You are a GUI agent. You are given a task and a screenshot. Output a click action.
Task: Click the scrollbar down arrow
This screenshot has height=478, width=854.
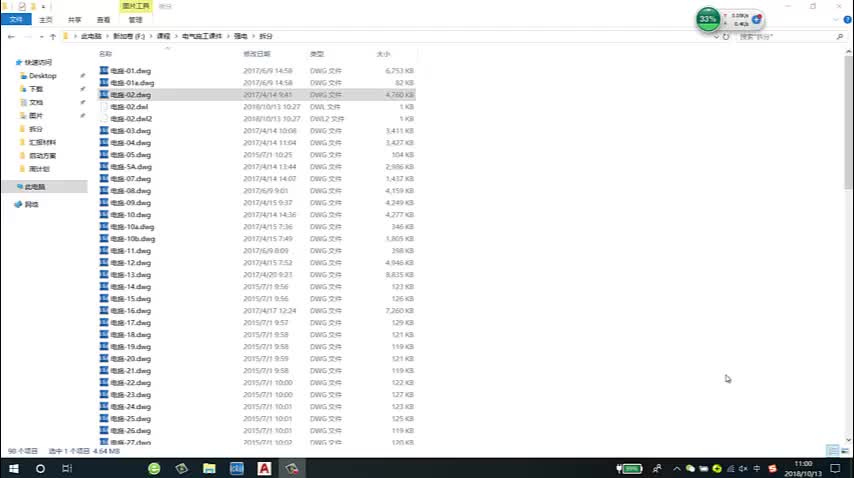tap(849, 440)
